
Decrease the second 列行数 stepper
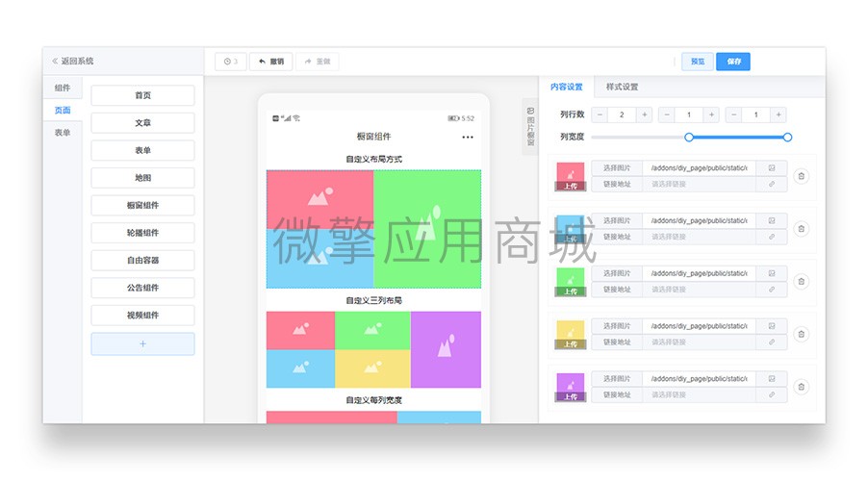click(667, 114)
